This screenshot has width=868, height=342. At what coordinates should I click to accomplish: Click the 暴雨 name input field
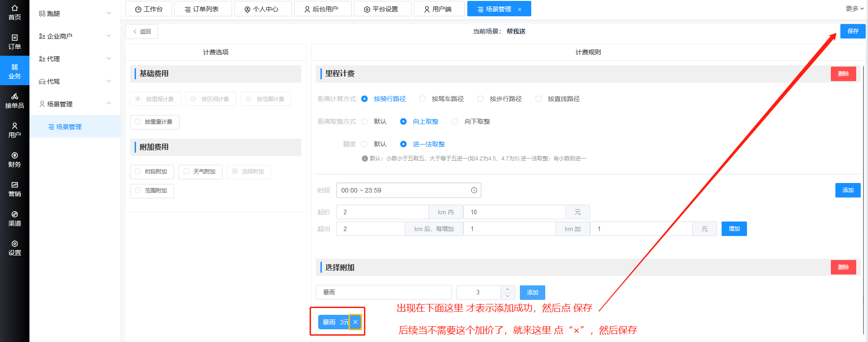pos(383,292)
